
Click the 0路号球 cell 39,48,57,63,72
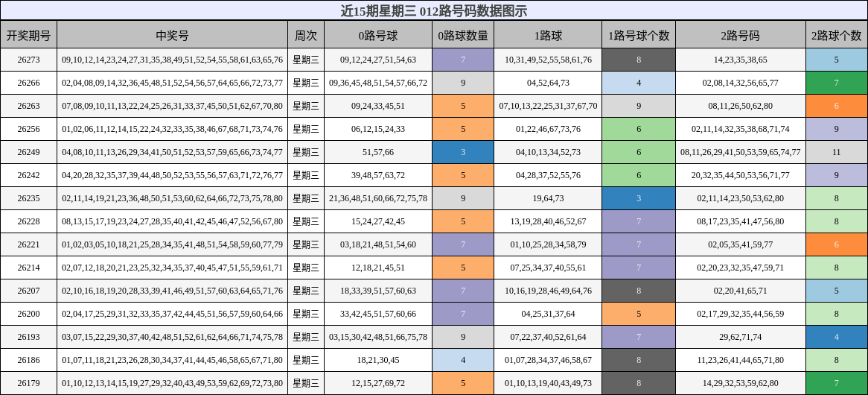coord(378,175)
